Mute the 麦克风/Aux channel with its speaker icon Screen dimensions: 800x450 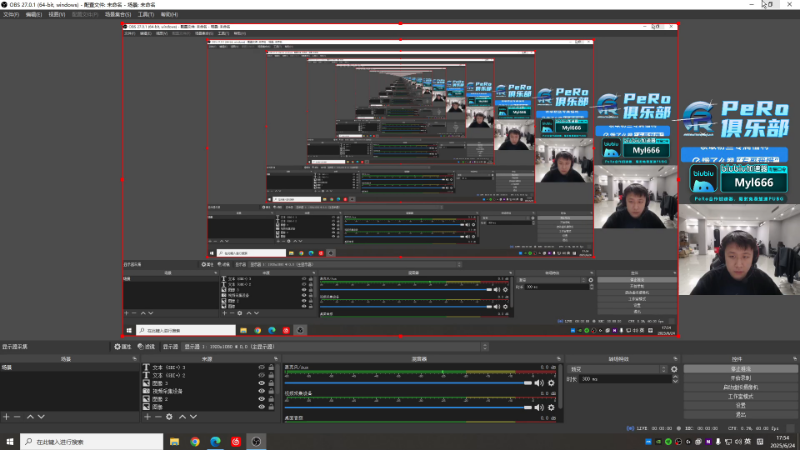point(538,383)
